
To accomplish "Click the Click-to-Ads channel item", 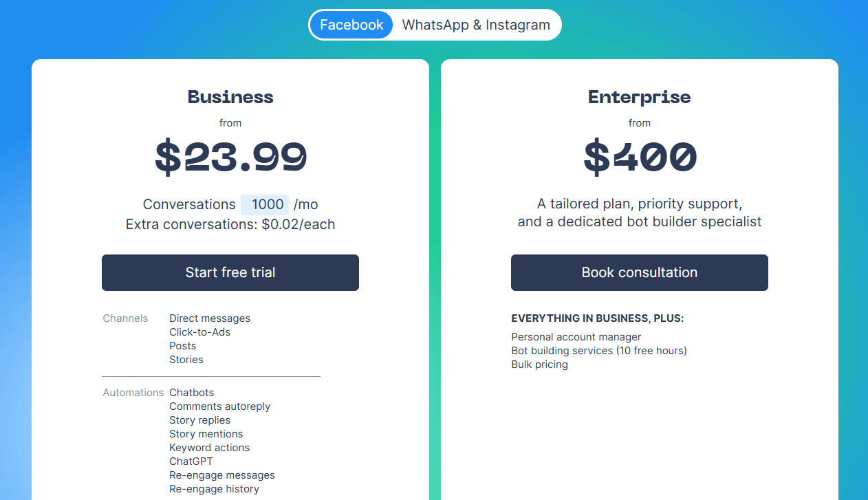I will [199, 331].
